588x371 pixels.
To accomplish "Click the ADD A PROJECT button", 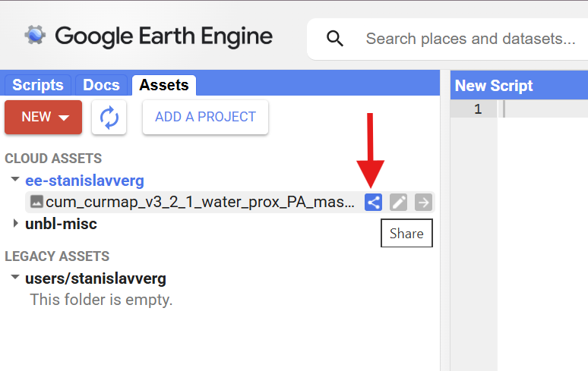I will point(205,118).
